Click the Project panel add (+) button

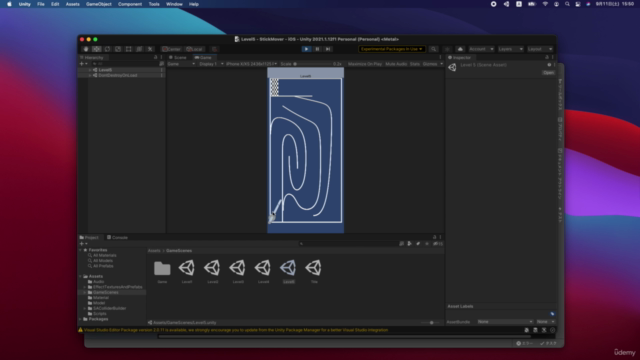(83, 244)
